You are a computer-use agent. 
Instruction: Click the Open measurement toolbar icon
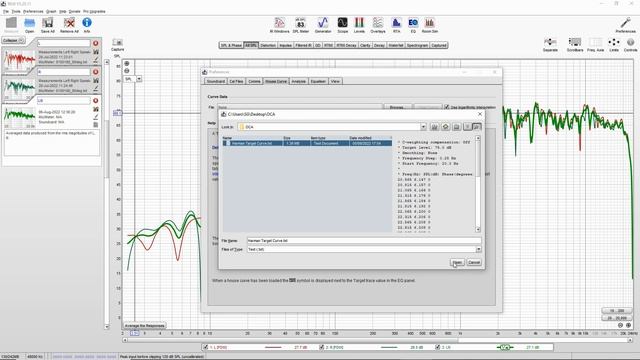[29, 24]
